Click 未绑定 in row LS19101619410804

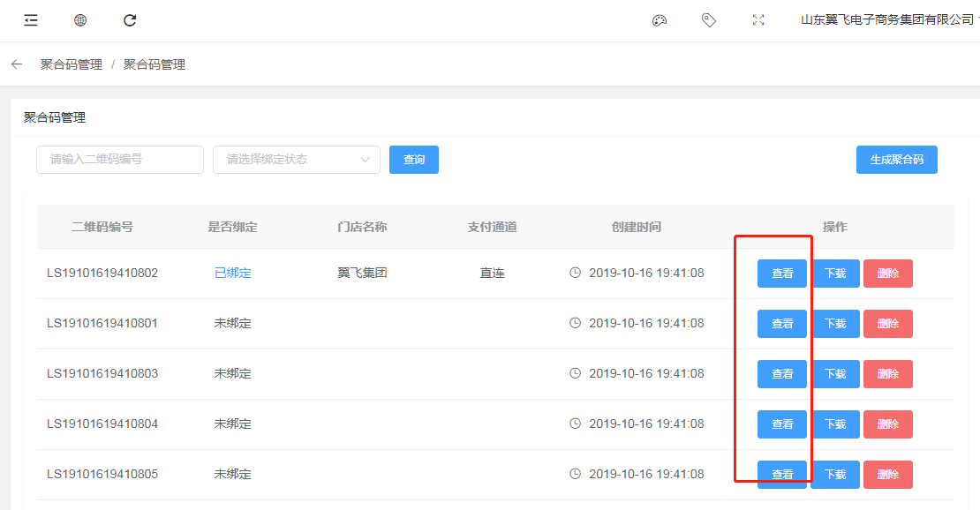[x=232, y=424]
